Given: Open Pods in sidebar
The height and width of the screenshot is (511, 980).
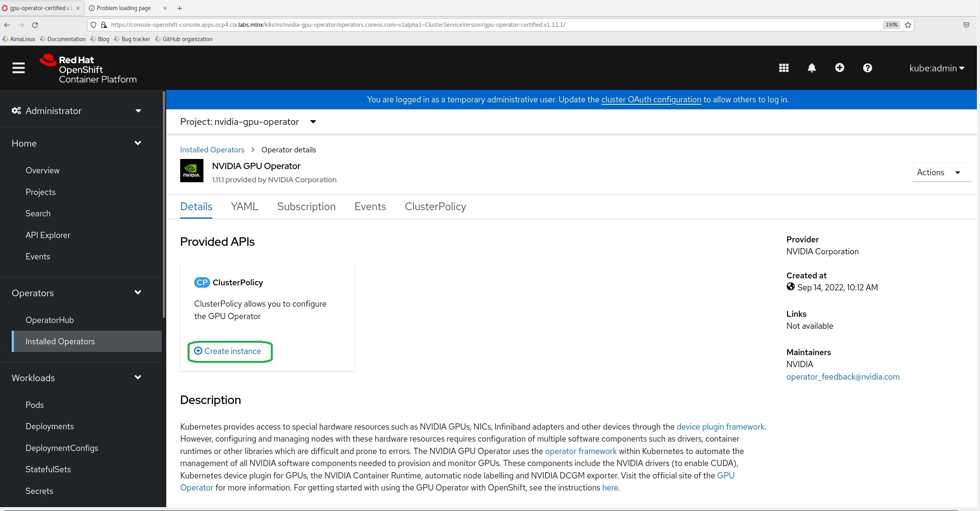Looking at the screenshot, I should click(34, 405).
